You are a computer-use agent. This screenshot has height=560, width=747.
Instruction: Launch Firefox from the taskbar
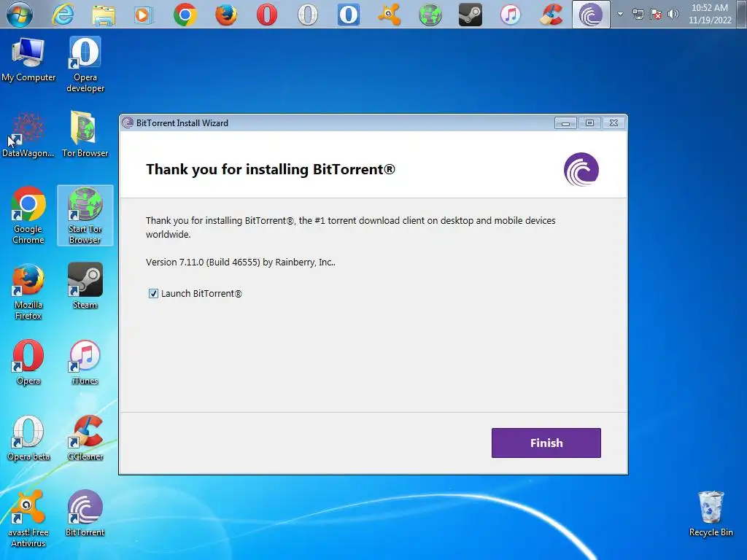[226, 15]
